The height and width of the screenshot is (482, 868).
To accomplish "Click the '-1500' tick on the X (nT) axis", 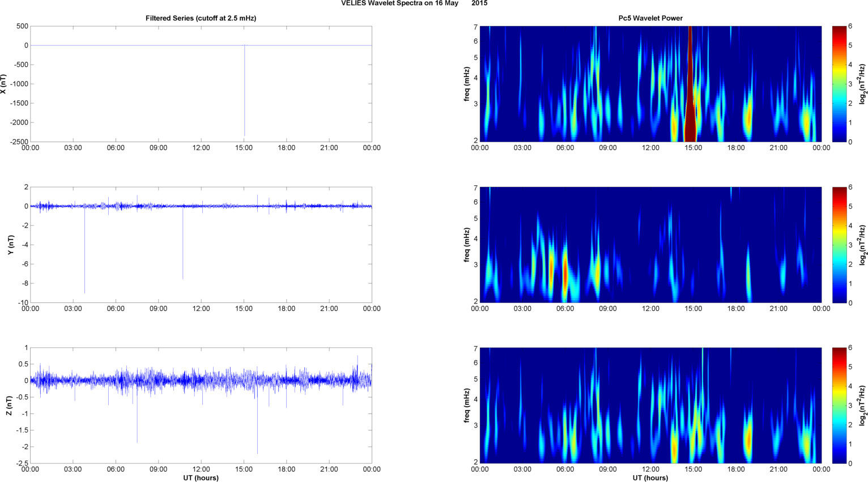I will pyautogui.click(x=19, y=103).
